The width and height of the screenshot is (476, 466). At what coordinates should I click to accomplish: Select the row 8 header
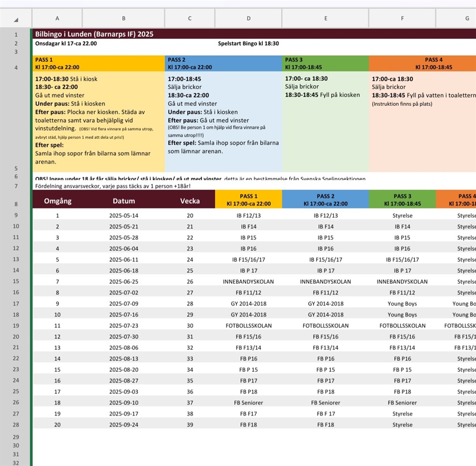point(16,204)
